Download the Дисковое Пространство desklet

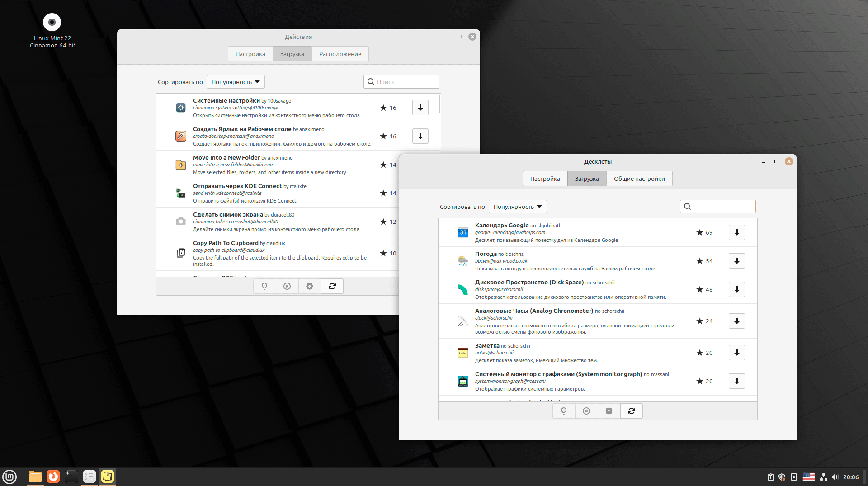coord(737,289)
